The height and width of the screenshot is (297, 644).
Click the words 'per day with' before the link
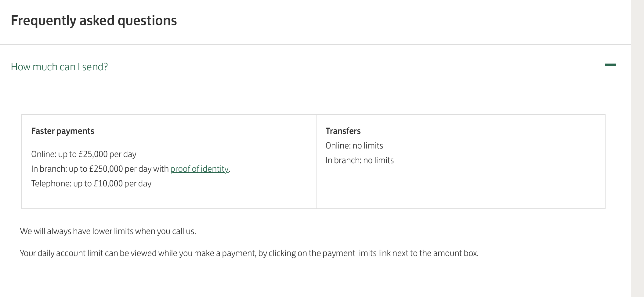click(x=147, y=169)
